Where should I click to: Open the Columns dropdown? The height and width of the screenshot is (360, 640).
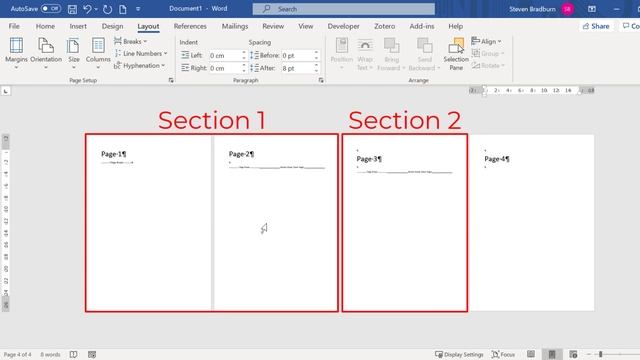coord(98,53)
